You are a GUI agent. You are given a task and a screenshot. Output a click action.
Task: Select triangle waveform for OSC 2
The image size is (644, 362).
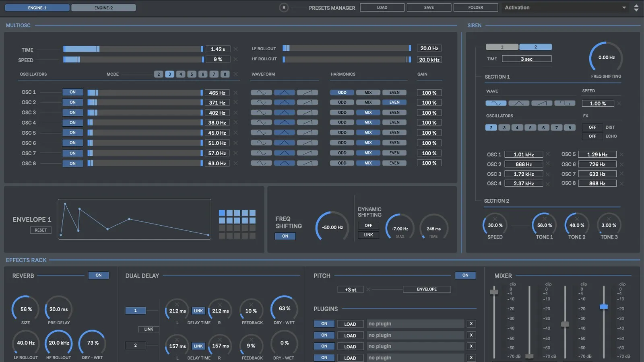coord(284,103)
